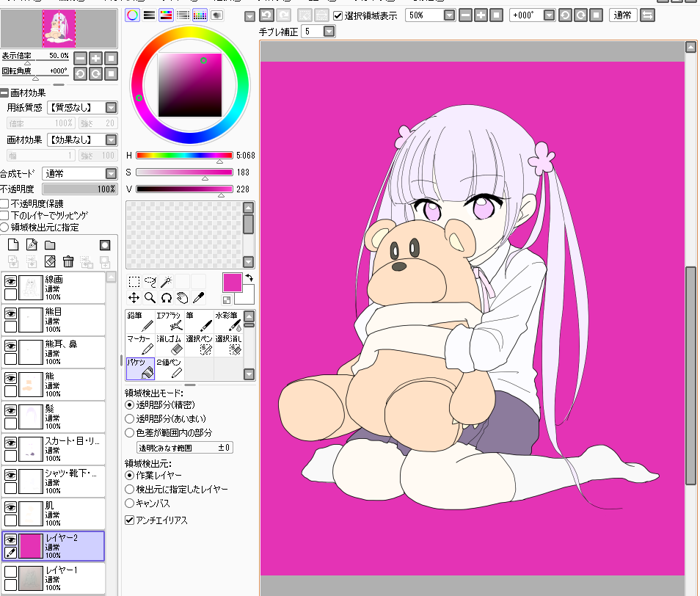Clear the layer with the eraser-page icon
Image resolution: width=700 pixels, height=596 pixels.
pyautogui.click(x=50, y=261)
